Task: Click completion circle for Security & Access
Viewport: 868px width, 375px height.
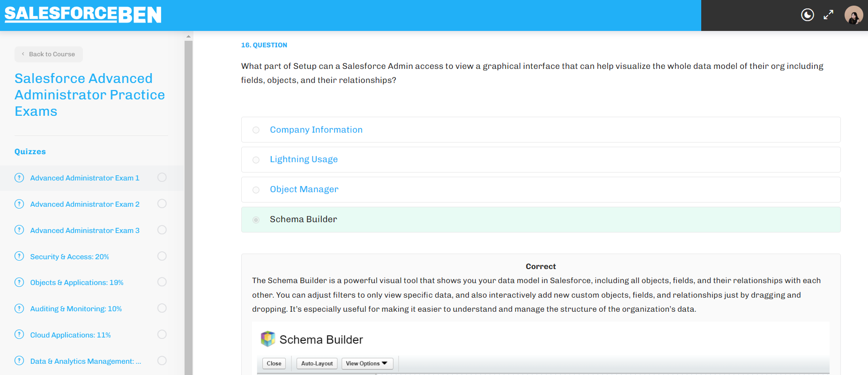Action: [162, 256]
